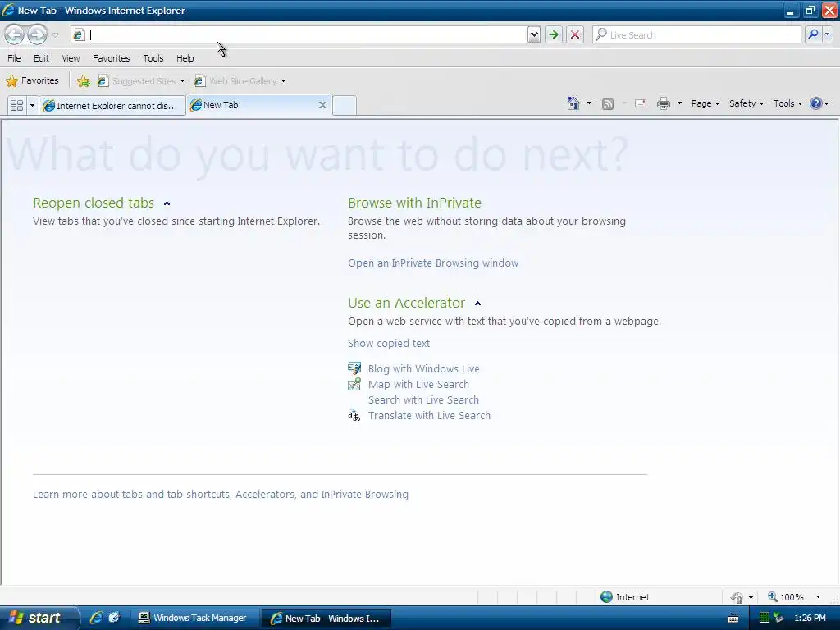This screenshot has width=840, height=630.
Task: Click the empty new tab button
Action: tap(345, 105)
